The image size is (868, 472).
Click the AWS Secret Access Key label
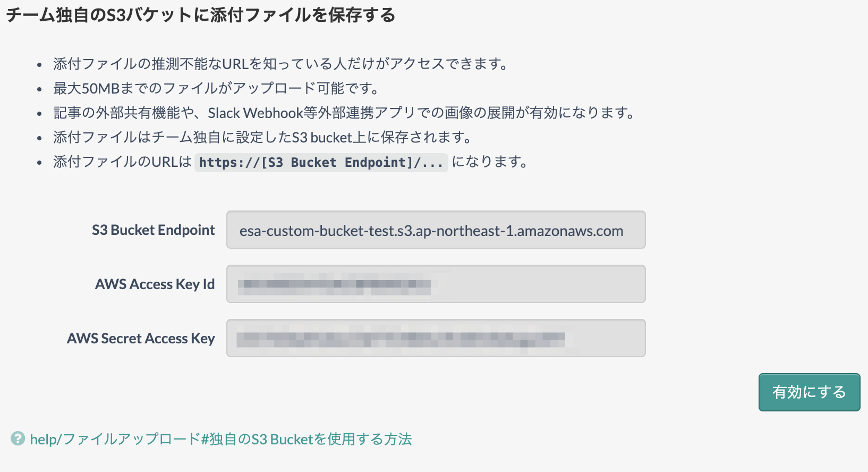tap(141, 339)
